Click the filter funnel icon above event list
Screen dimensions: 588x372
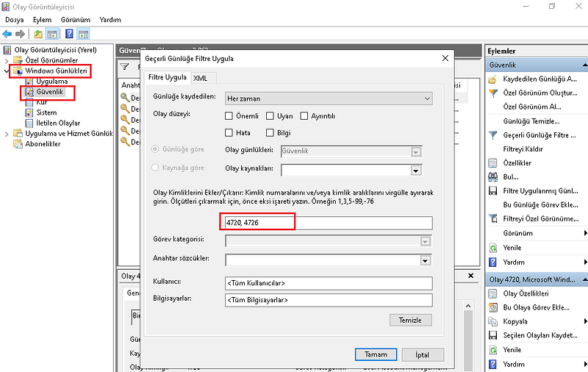(x=124, y=67)
